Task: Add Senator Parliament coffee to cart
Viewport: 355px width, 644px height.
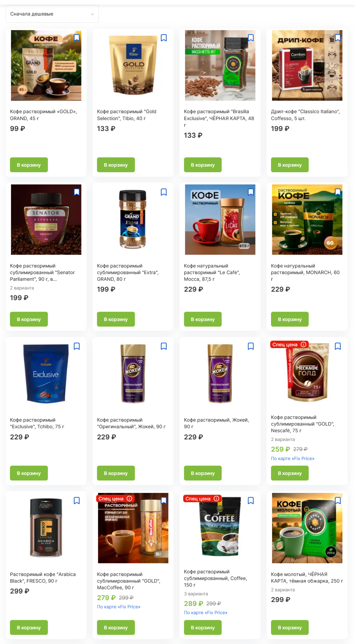Action: [29, 319]
